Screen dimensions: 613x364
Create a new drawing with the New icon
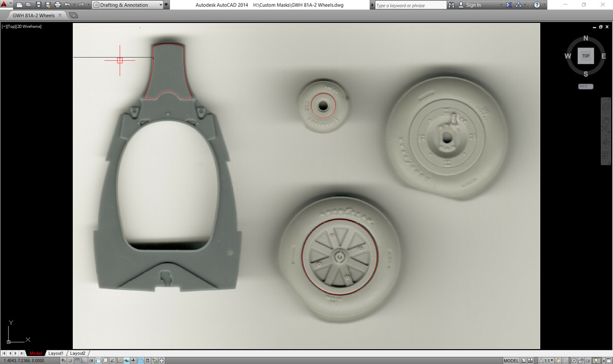[x=20, y=4]
